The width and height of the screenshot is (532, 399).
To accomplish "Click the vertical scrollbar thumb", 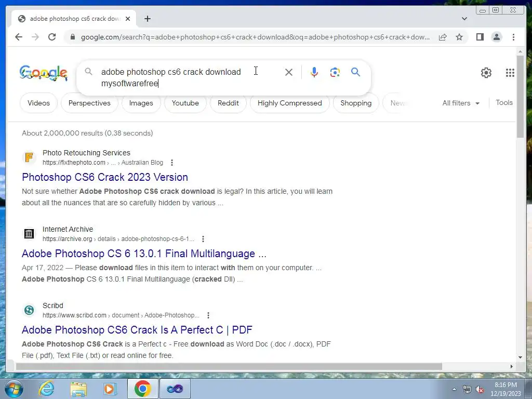I will click(x=520, y=97).
